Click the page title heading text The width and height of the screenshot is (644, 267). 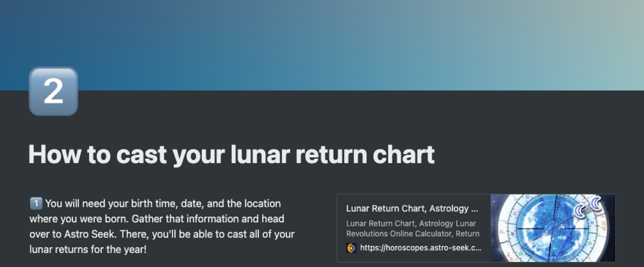pos(231,155)
